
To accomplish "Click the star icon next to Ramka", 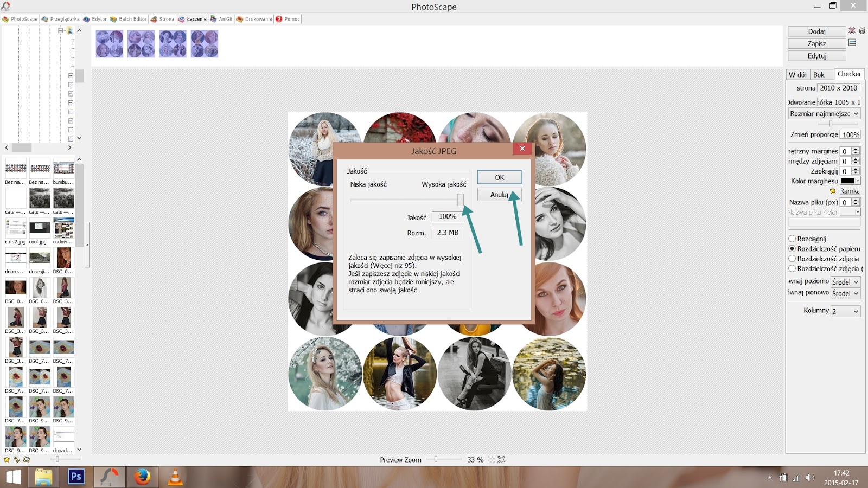I will pos(833,191).
